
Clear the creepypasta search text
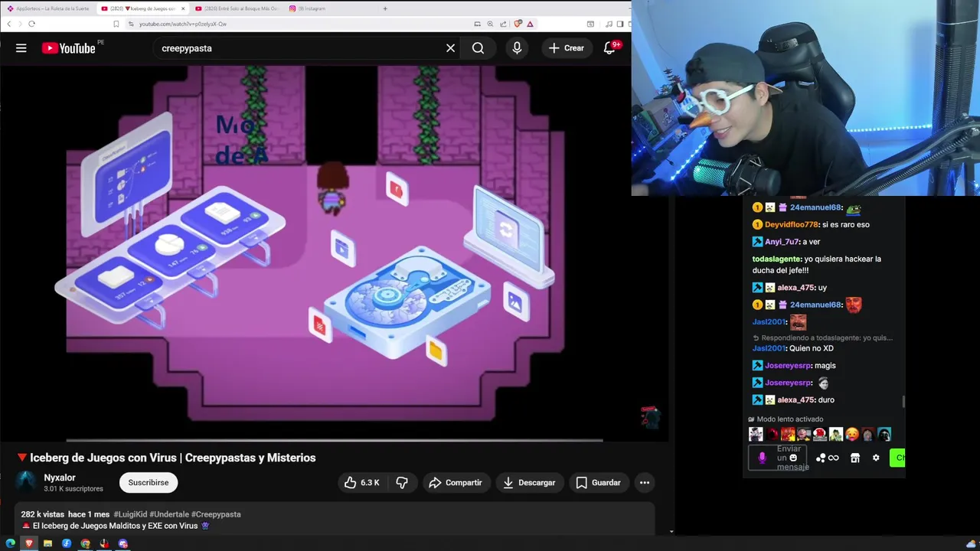coord(450,48)
